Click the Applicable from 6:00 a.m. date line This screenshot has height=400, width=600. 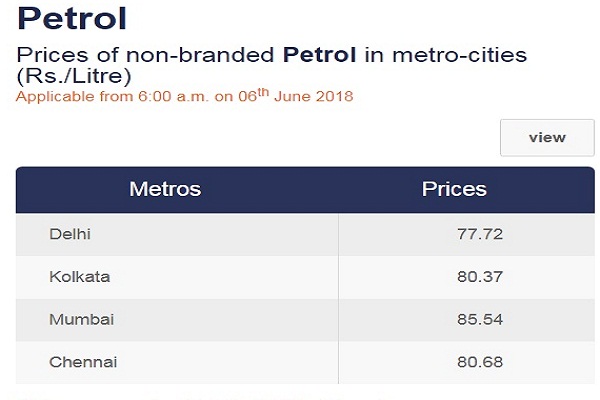click(x=184, y=96)
